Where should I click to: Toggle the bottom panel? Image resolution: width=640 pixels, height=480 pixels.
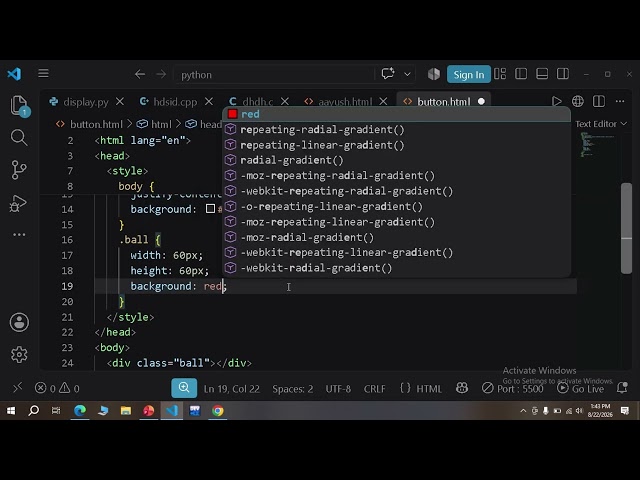pos(542,74)
